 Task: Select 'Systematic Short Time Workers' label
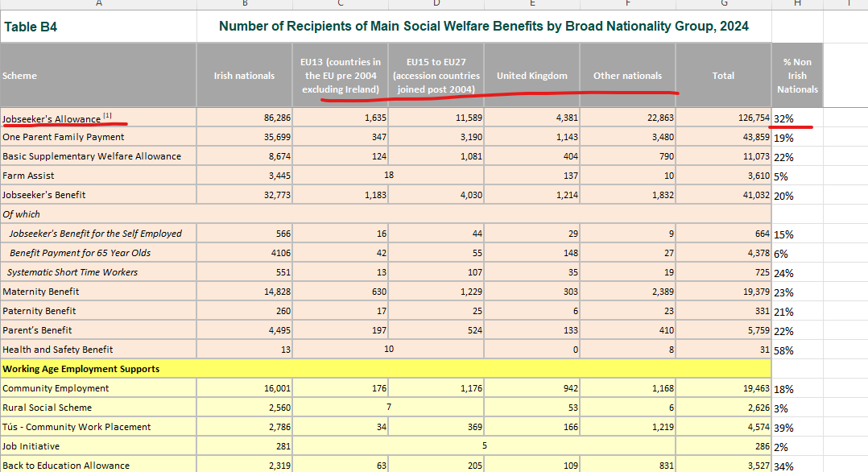tap(98, 272)
